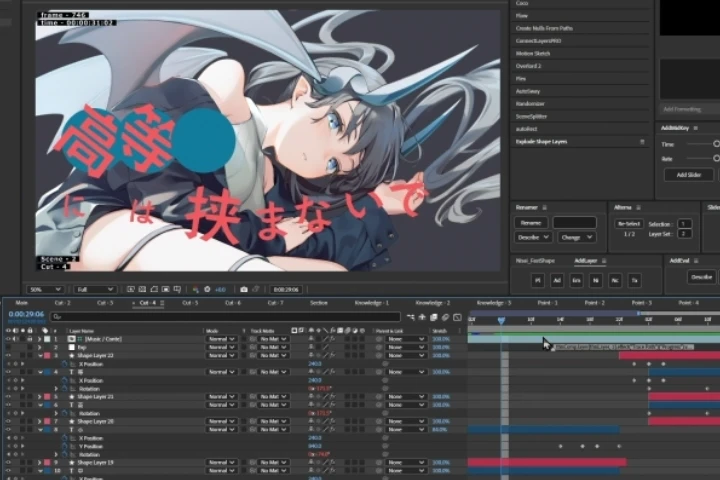Screen dimensions: 720x480
Task: Click the Nc icon in AddLayer panel
Action: pyautogui.click(x=615, y=280)
